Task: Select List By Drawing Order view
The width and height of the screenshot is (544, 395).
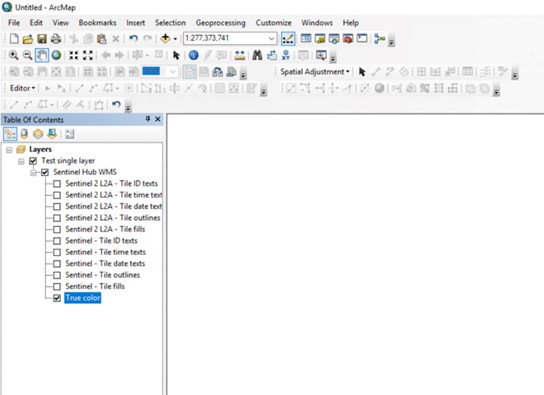Action: click(10, 134)
